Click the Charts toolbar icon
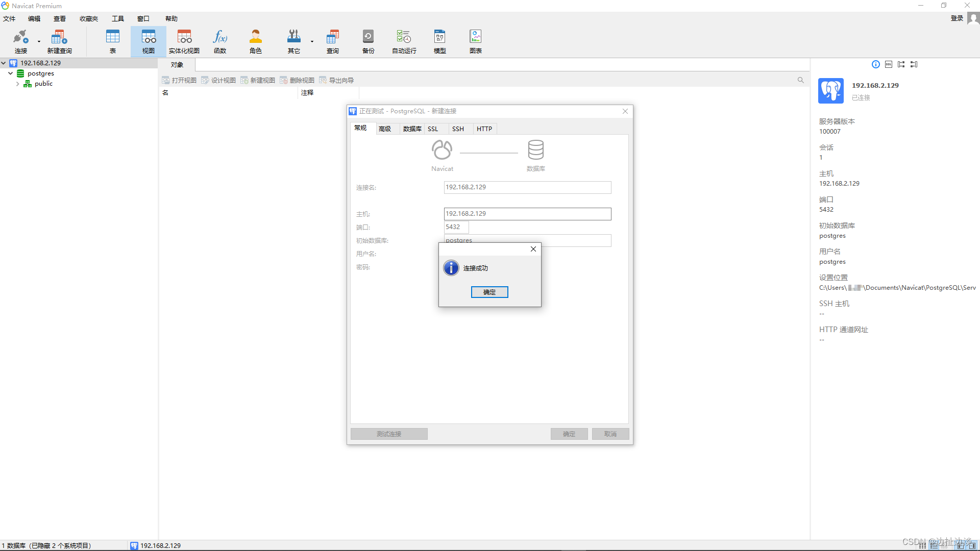The height and width of the screenshot is (551, 980). click(475, 41)
